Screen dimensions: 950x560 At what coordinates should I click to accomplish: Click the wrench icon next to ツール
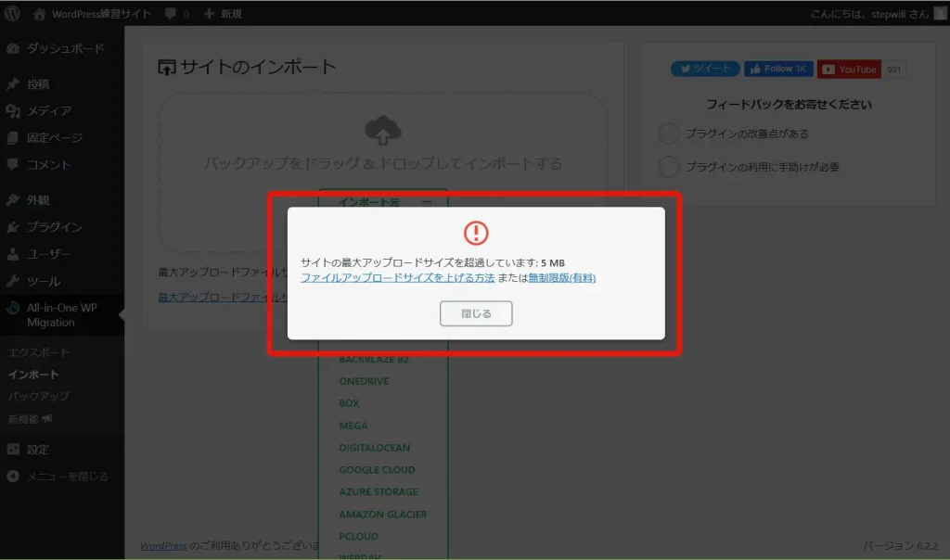coord(13,281)
